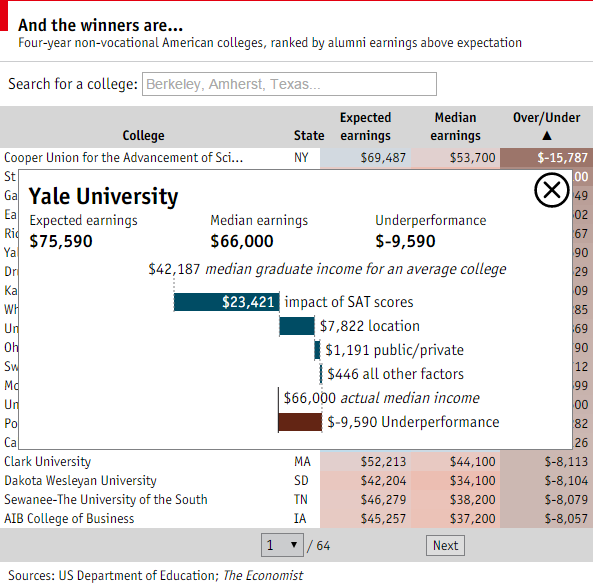Open the page number dropdown
The width and height of the screenshot is (596, 588).
pyautogui.click(x=282, y=545)
